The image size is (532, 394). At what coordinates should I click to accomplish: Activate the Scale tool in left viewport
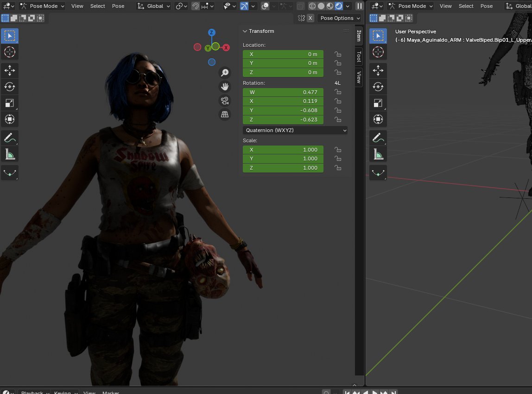coord(9,103)
